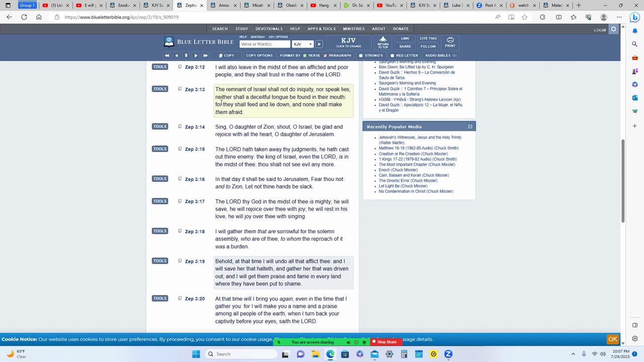Go to the previous chapter with the rewind arrows

167,55
